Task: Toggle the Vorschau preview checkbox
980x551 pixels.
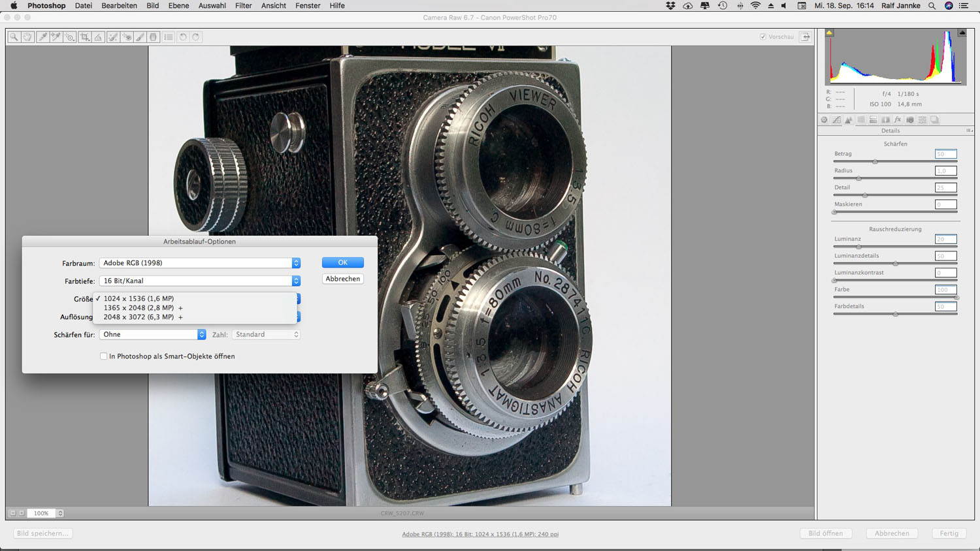Action: [763, 37]
